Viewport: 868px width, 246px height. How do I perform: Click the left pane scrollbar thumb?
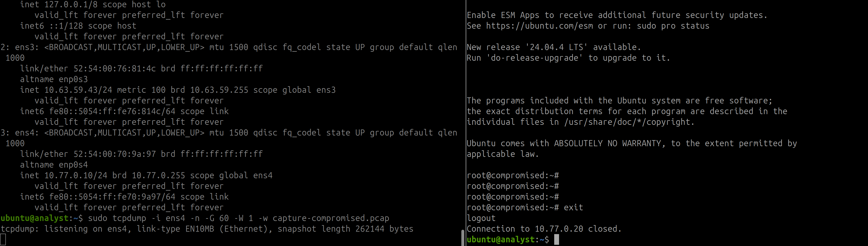[x=462, y=238]
